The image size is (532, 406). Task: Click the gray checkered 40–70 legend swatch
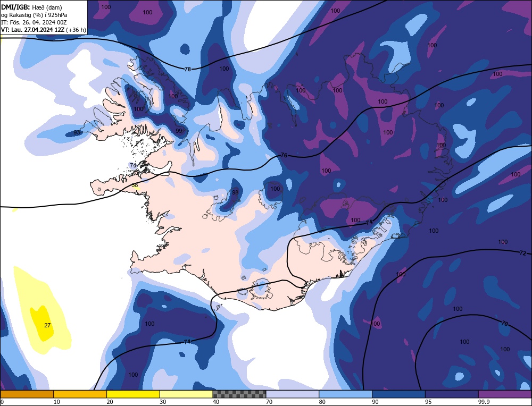[239, 394]
